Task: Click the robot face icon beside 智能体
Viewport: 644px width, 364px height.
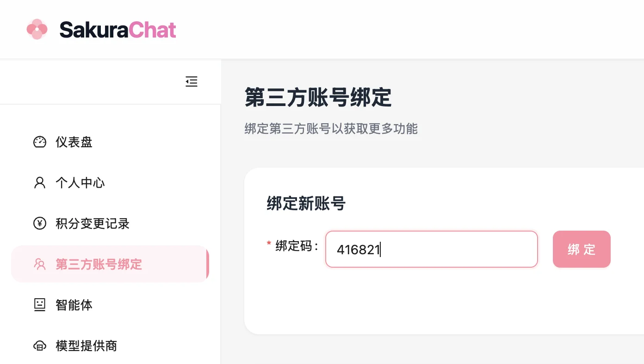Action: click(40, 305)
